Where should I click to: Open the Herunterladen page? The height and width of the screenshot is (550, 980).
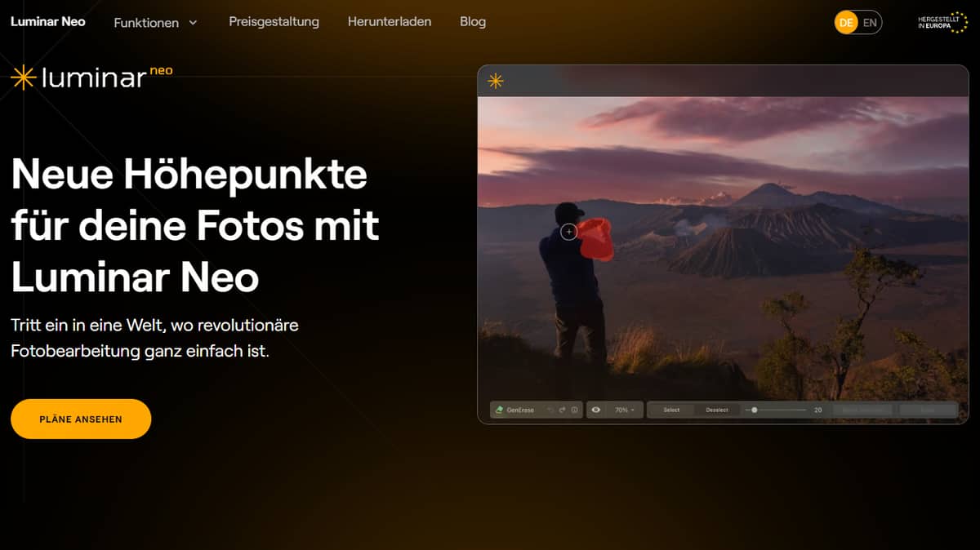[390, 22]
